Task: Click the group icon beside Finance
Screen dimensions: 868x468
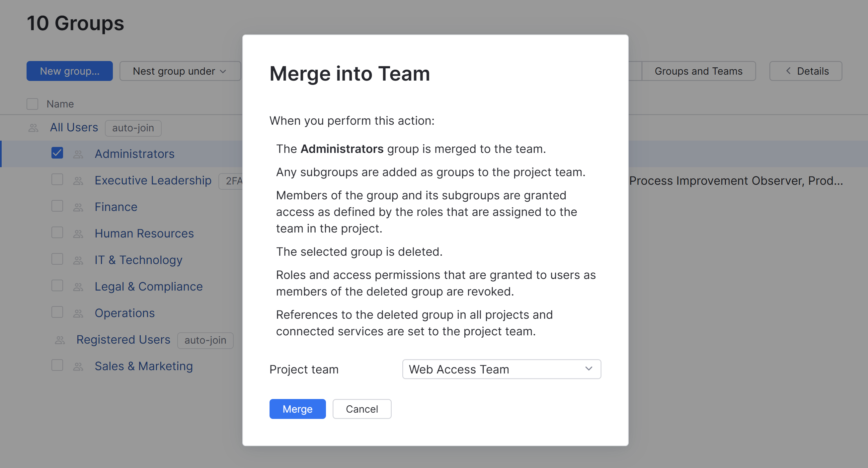Action: (78, 207)
